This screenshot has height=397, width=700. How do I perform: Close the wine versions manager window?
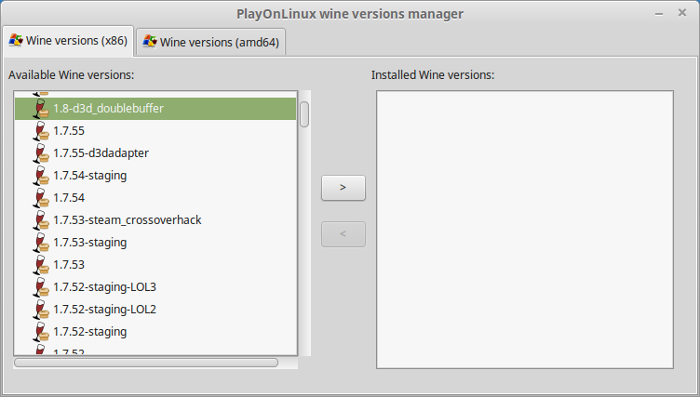pyautogui.click(x=682, y=13)
